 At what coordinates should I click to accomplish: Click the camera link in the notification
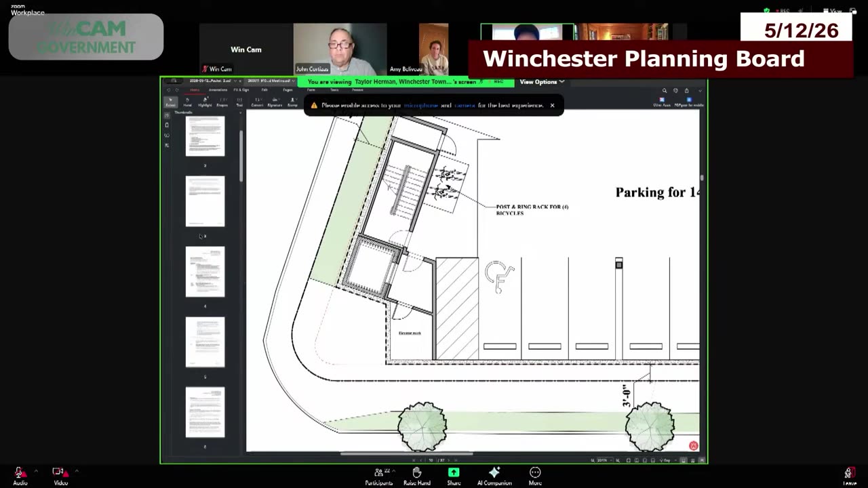(x=465, y=106)
